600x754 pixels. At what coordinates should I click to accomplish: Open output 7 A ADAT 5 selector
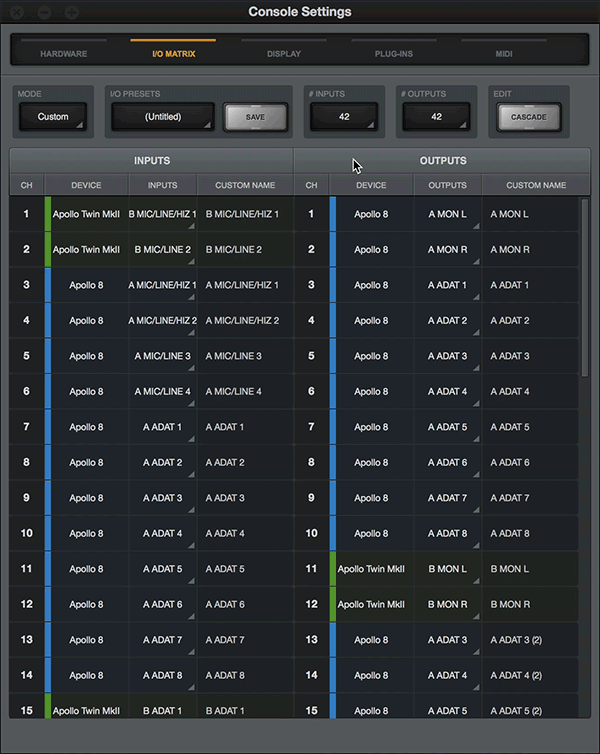click(448, 427)
